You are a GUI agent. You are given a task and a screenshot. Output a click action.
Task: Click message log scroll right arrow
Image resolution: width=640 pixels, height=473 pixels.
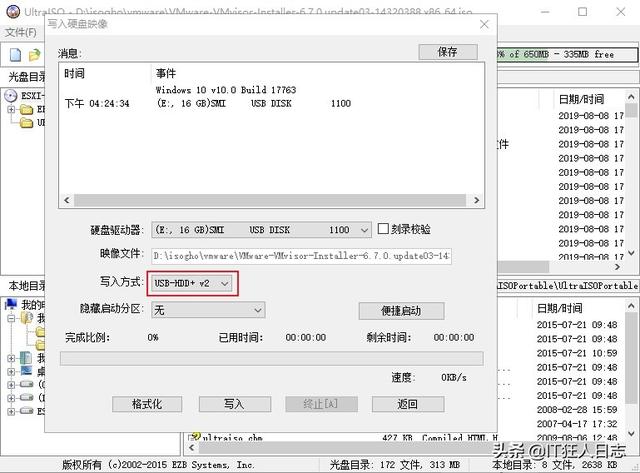pyautogui.click(x=476, y=200)
